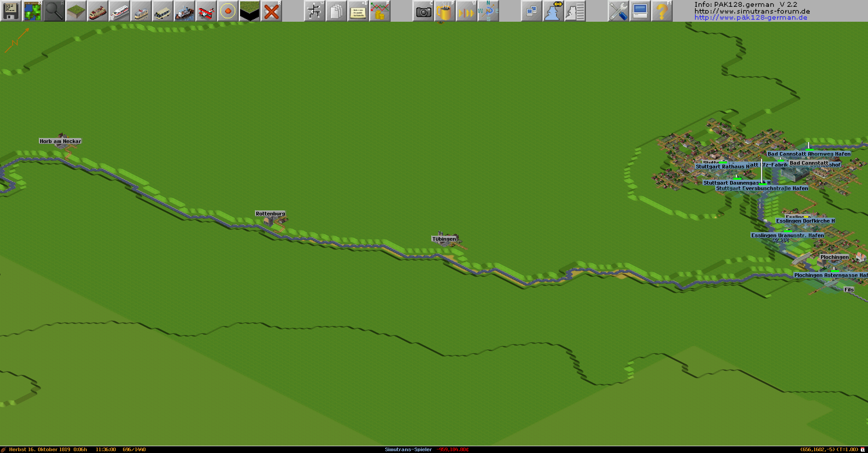Click the Tübingen town label
Image resolution: width=868 pixels, height=453 pixels.
point(443,239)
